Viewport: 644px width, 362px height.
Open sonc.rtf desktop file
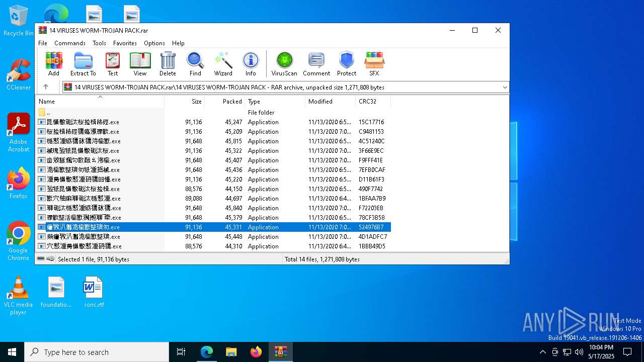pyautogui.click(x=94, y=292)
